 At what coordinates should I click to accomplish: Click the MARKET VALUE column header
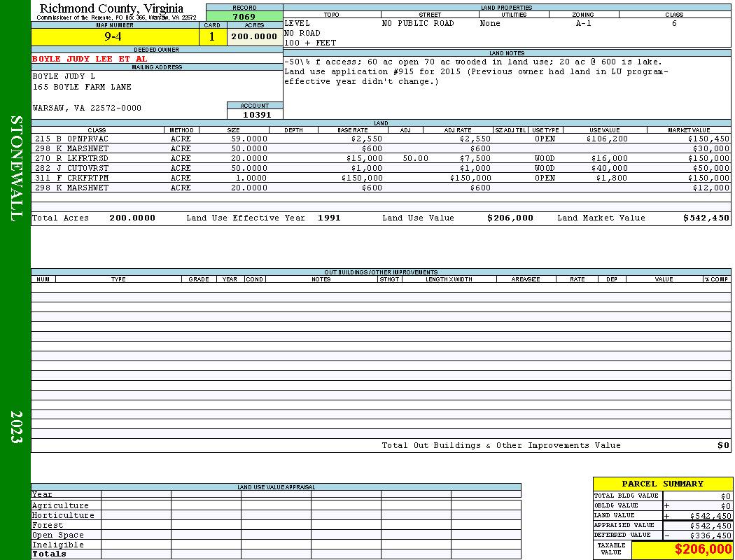pyautogui.click(x=689, y=130)
